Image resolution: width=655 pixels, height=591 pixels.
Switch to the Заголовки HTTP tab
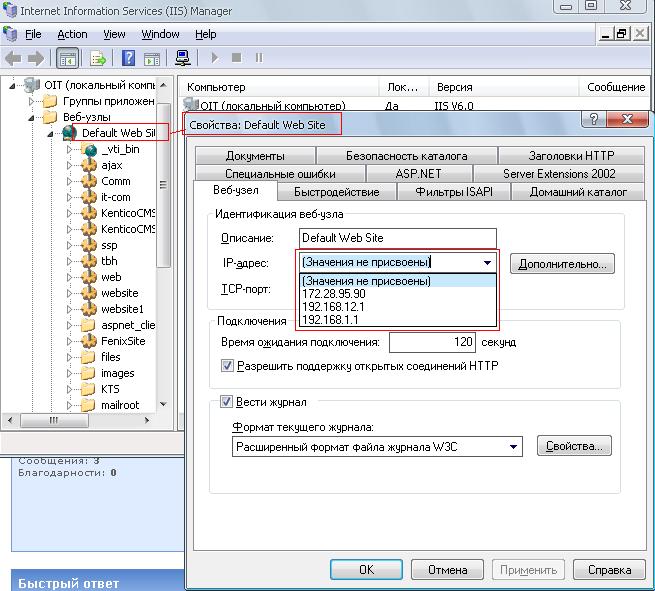click(571, 156)
